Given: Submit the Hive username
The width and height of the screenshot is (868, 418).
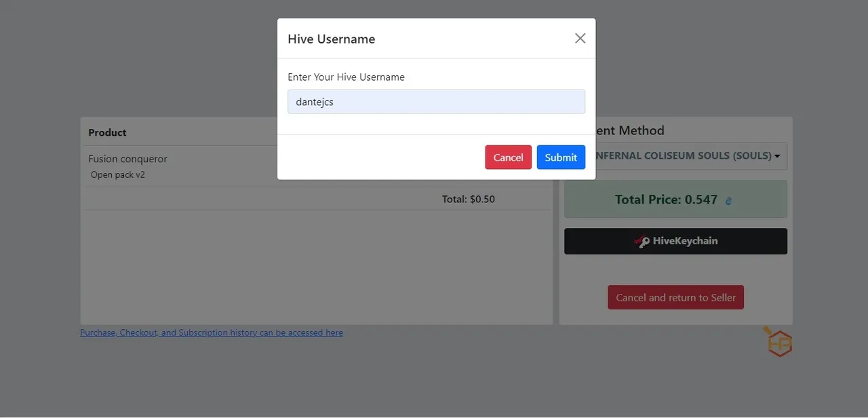Looking at the screenshot, I should point(561,157).
